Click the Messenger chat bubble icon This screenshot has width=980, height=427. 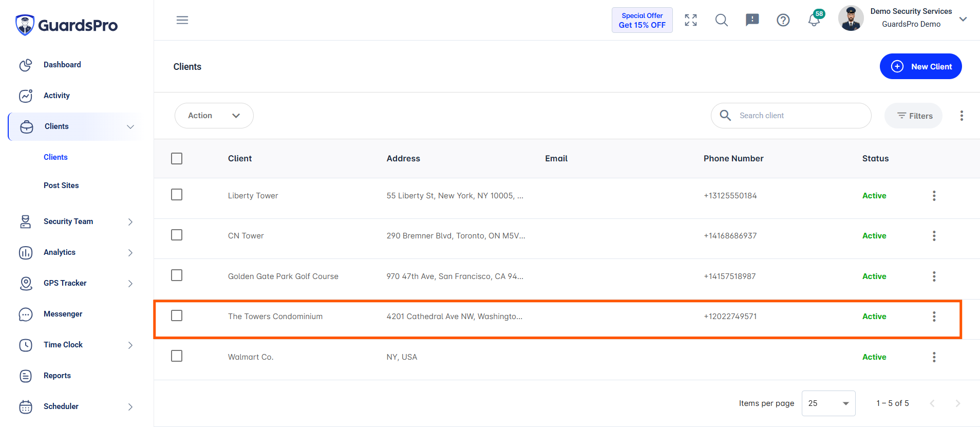coord(26,314)
